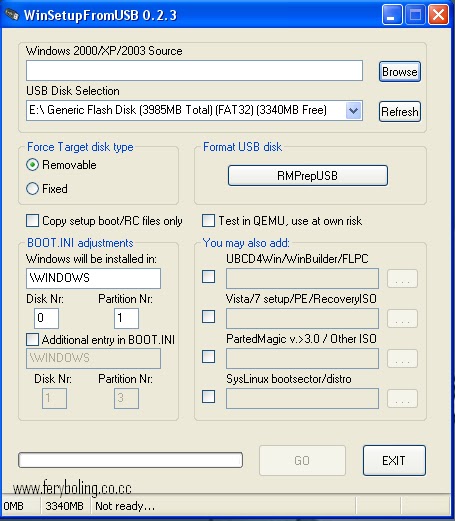Click the Windows install folder field
The height and width of the screenshot is (521, 455).
[x=93, y=278]
